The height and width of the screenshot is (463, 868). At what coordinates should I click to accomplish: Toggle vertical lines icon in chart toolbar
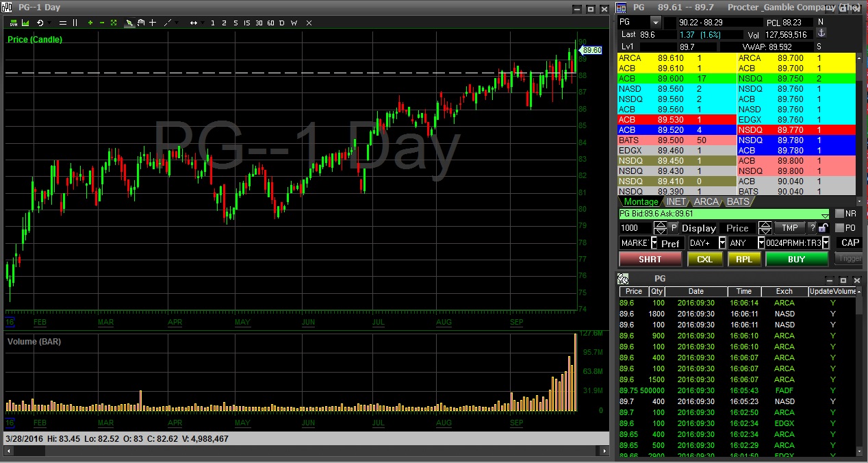(x=75, y=23)
